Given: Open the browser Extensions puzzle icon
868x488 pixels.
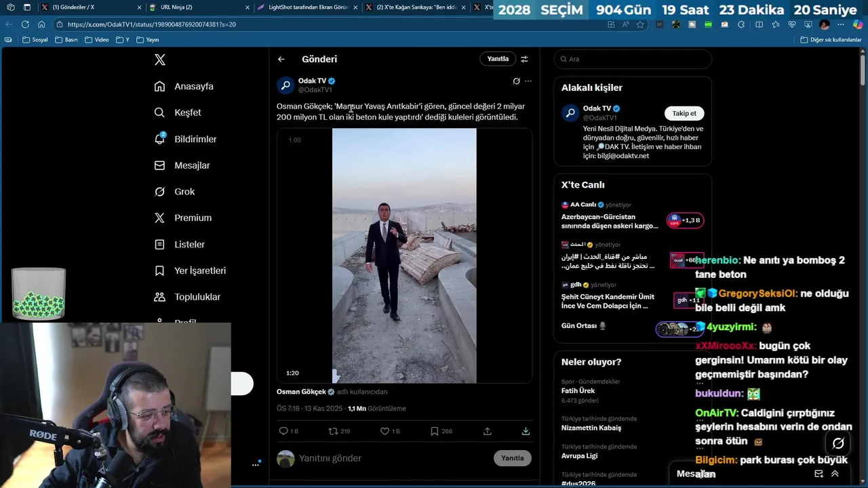Looking at the screenshot, I should tap(741, 24).
